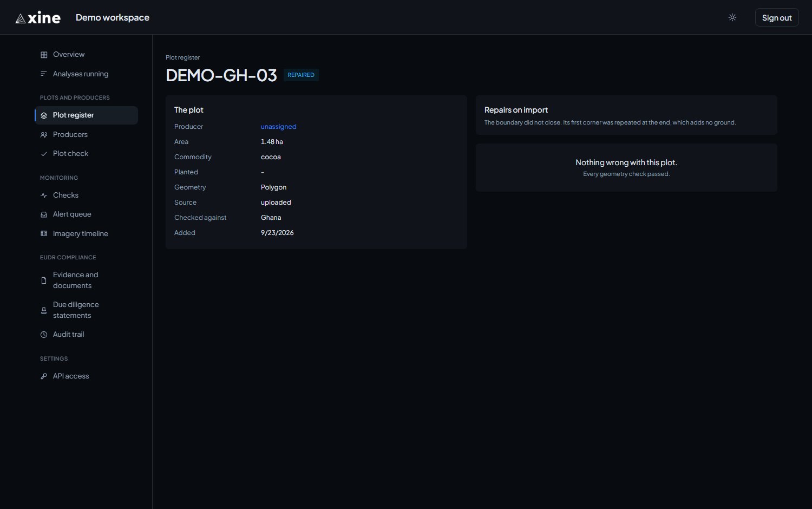Viewport: 812px width, 509px height.
Task: Click the Audit trail clock icon
Action: [44, 335]
